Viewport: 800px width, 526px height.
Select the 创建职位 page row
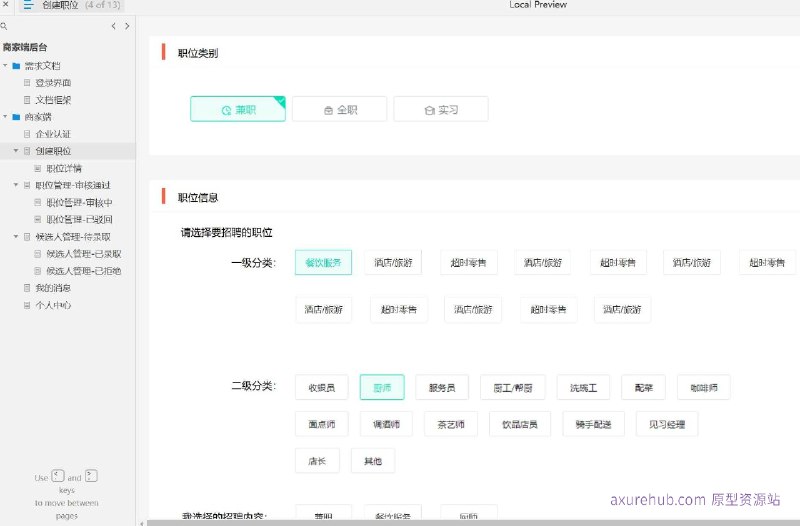[x=68, y=151]
